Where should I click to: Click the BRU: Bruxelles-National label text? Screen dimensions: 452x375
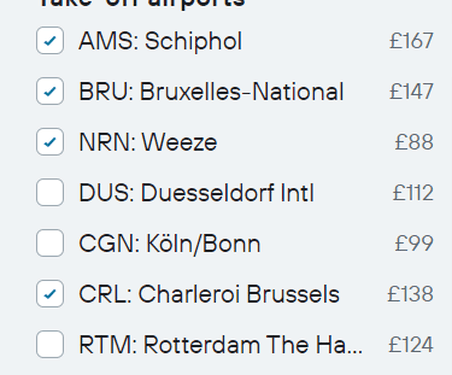[211, 92]
